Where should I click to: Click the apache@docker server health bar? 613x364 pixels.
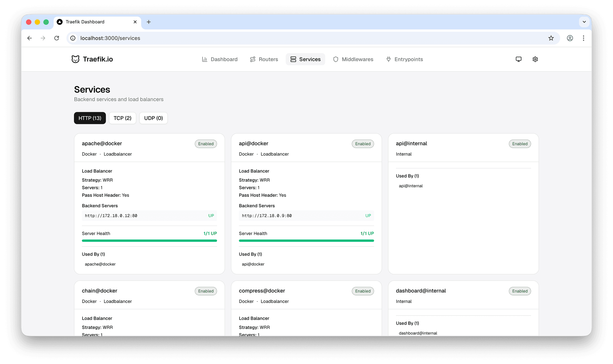149,241
